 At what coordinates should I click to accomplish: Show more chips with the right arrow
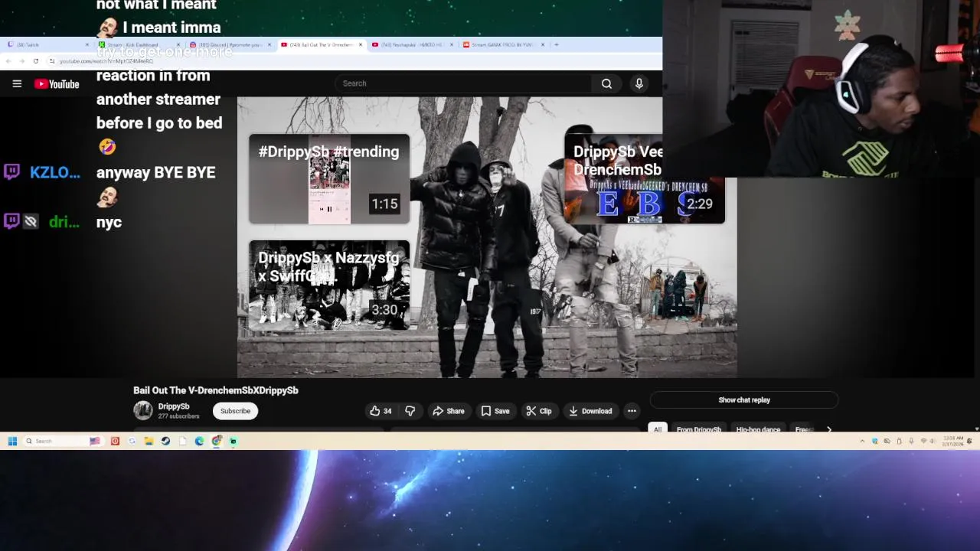click(x=829, y=429)
